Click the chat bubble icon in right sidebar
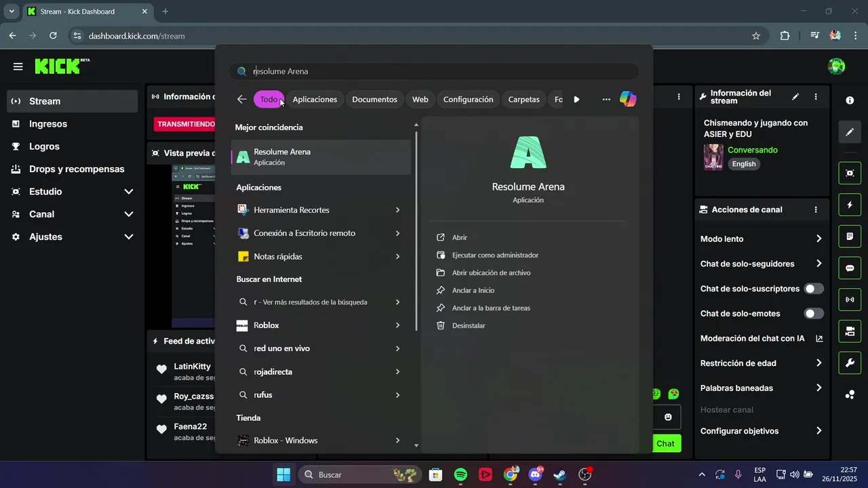The image size is (868, 488). coord(850,268)
